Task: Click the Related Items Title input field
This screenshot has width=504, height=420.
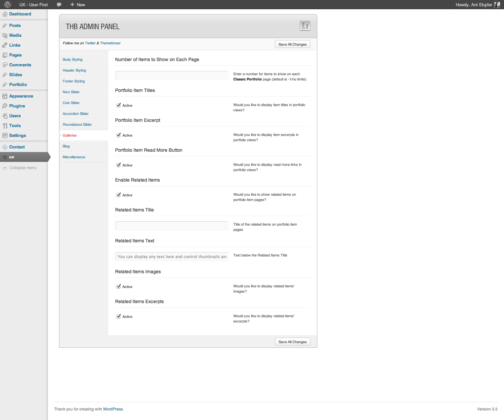Action: pos(172,226)
